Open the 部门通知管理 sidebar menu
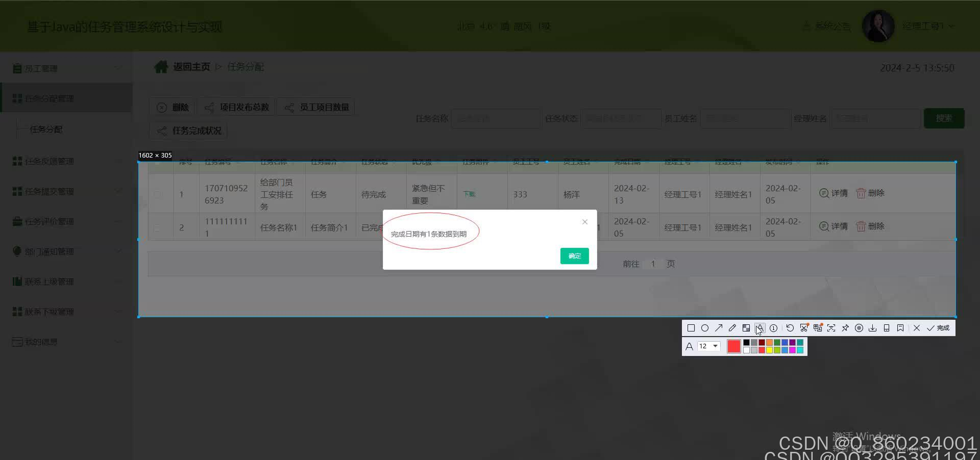Image resolution: width=980 pixels, height=460 pixels. (x=66, y=251)
